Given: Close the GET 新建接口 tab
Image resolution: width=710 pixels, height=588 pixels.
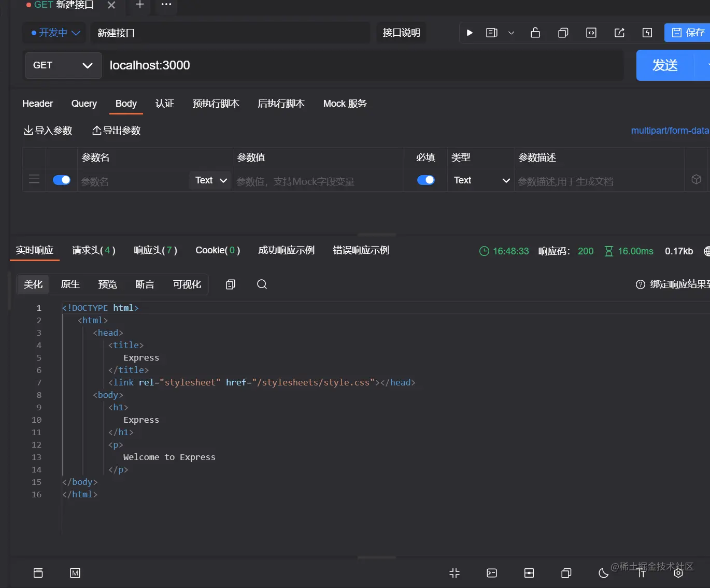Looking at the screenshot, I should (111, 5).
